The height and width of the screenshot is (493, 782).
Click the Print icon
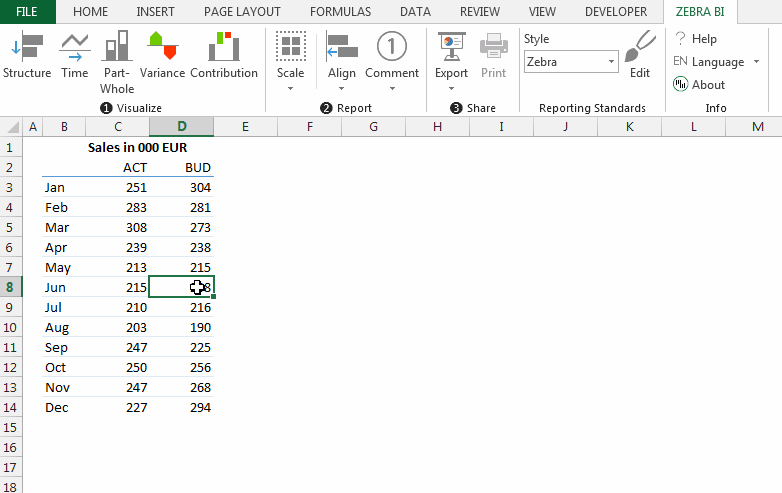(493, 47)
